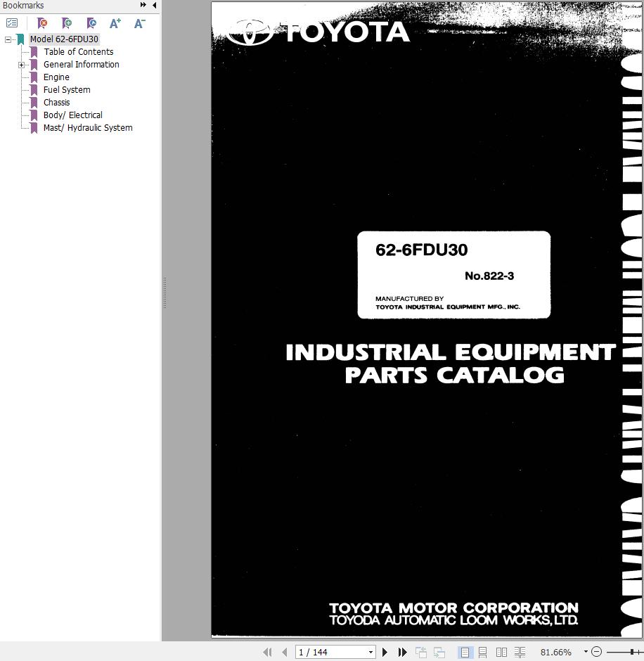The height and width of the screenshot is (661, 644).
Task: Go to the Chassis bookmark
Action: click(56, 103)
